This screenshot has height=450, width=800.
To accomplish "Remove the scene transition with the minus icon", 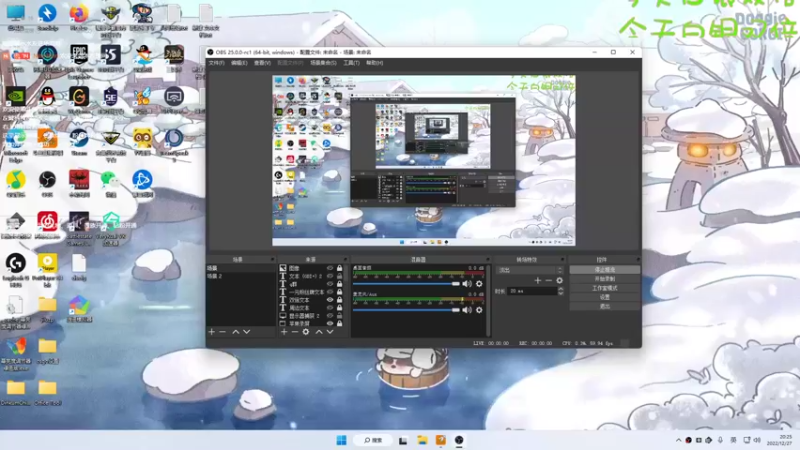I will coord(548,280).
